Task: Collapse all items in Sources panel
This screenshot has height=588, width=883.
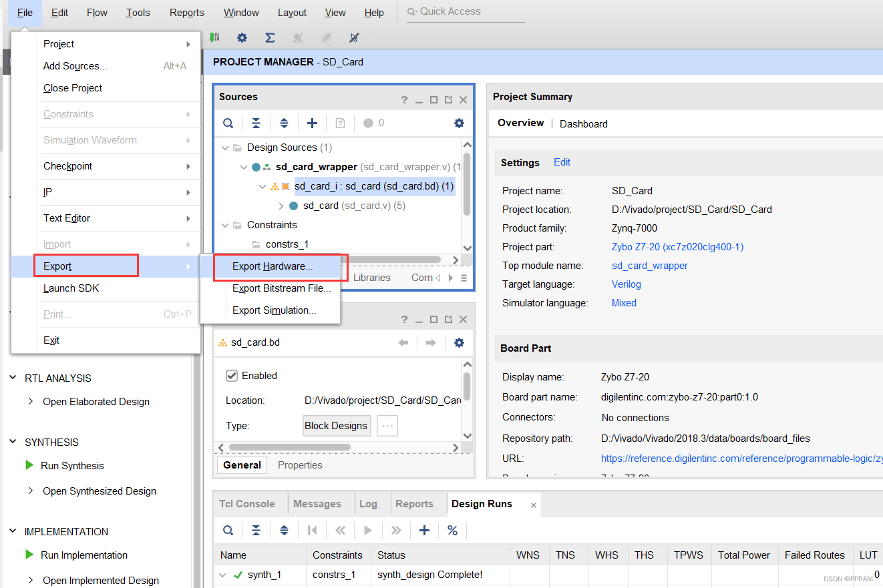Action: click(x=256, y=123)
